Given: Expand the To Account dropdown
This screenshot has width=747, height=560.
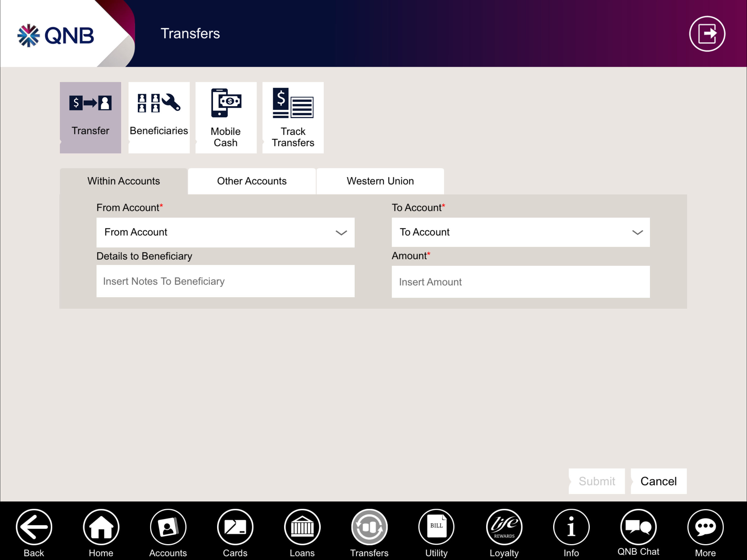Looking at the screenshot, I should (520, 232).
